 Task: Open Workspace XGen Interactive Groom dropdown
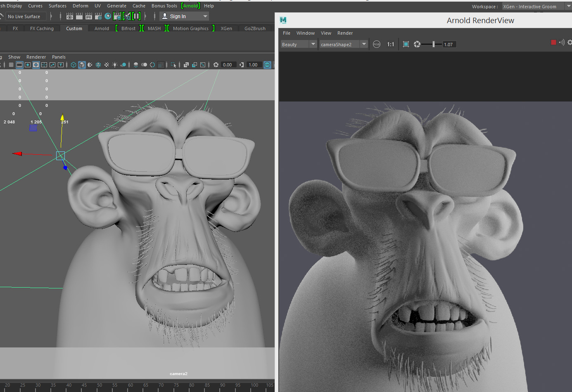[x=536, y=7]
